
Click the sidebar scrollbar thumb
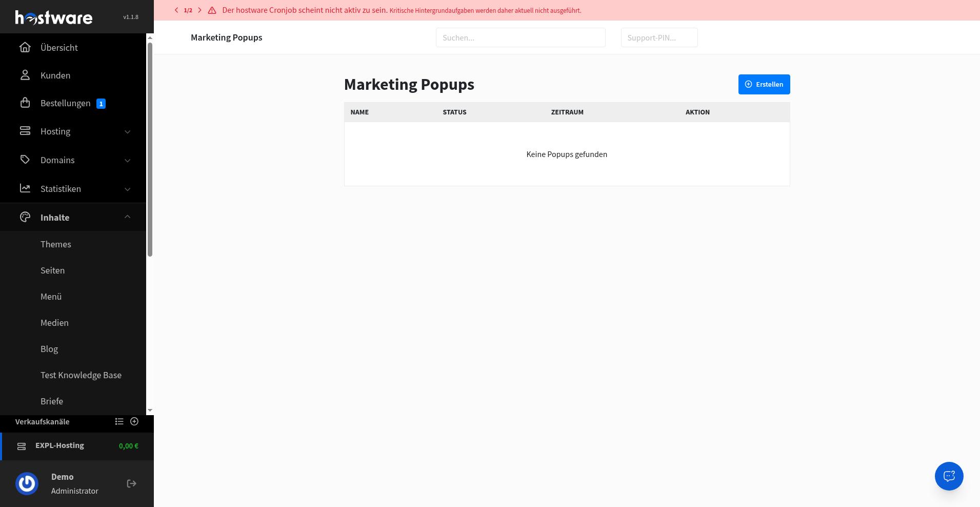point(150,149)
